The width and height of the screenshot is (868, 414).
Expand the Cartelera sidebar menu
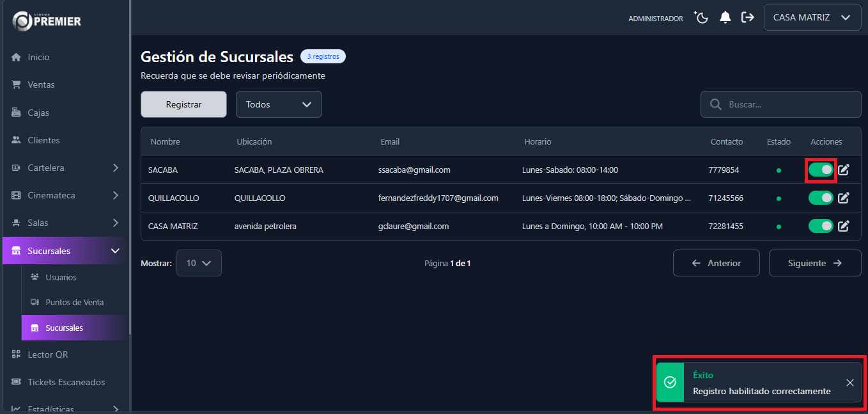pyautogui.click(x=65, y=168)
